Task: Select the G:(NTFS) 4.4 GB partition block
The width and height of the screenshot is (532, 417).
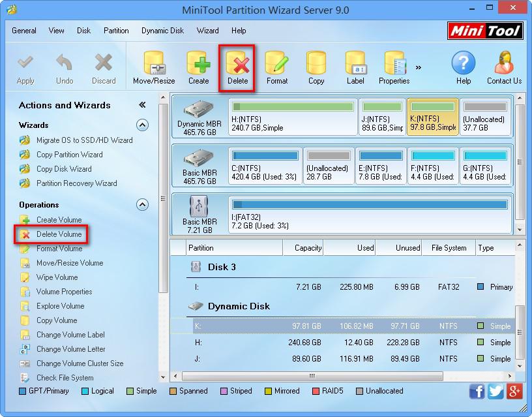Action: pyautogui.click(x=485, y=166)
